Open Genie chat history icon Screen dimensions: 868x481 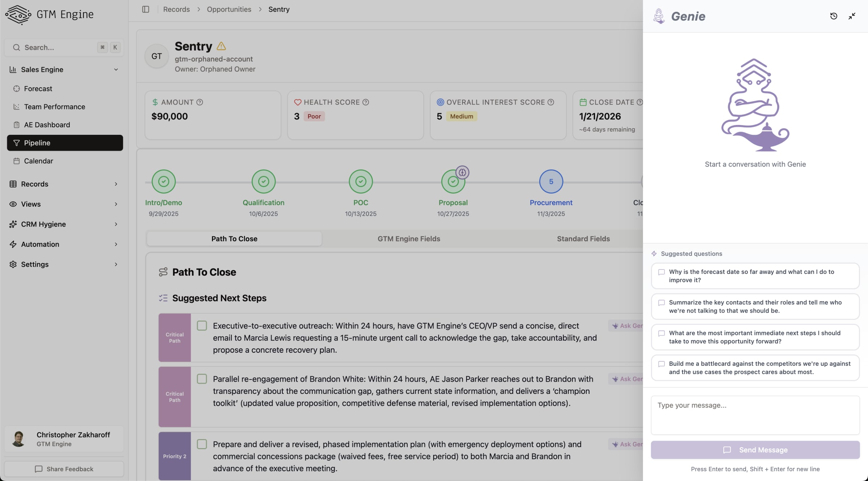click(x=834, y=16)
